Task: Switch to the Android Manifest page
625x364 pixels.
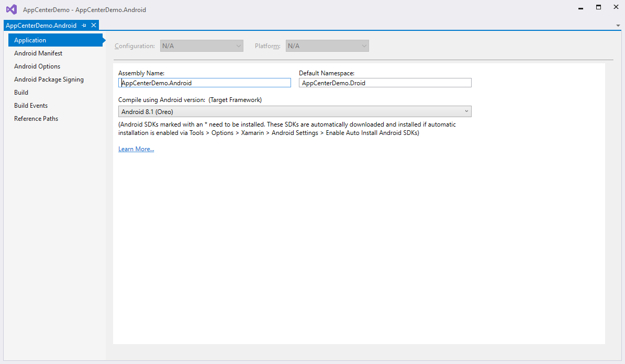Action: point(38,53)
